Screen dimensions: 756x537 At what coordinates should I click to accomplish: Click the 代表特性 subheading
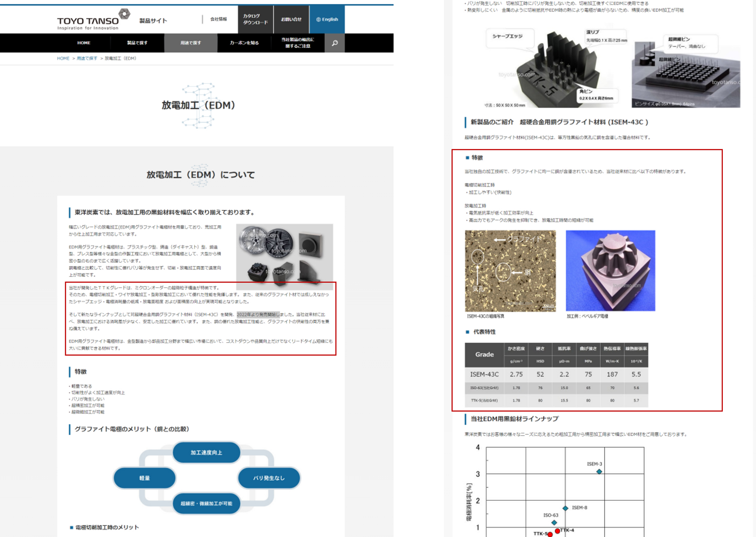tap(484, 332)
